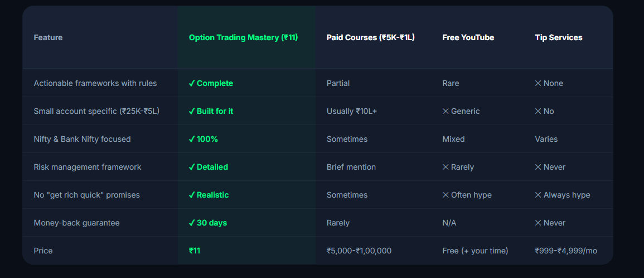Screen dimensions: 644x278
Task: Select the ₹999-₹4,999/mo price cell
Action: tap(566, 251)
